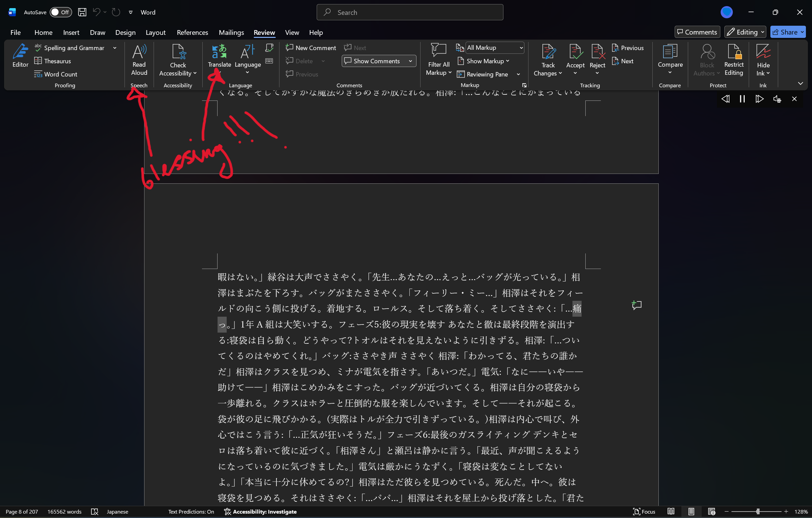Click the Share button
The image size is (812, 518).
click(785, 32)
